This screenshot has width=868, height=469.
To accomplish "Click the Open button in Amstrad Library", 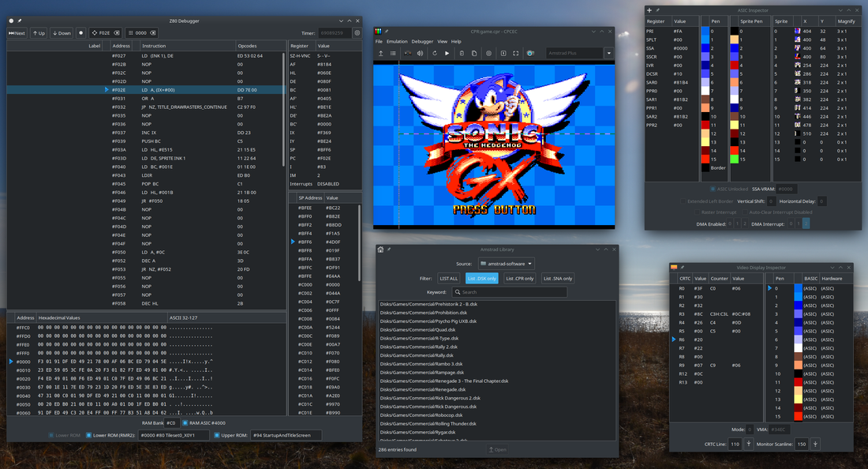I will click(x=497, y=449).
